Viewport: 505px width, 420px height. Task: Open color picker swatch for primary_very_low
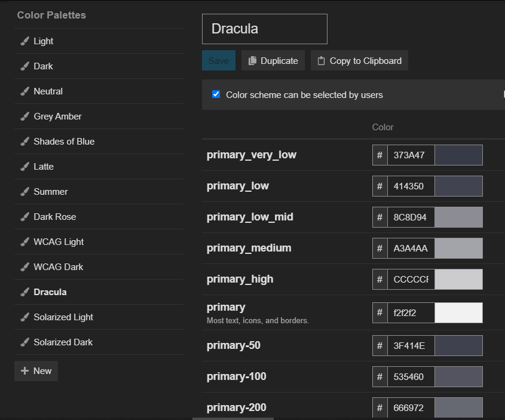click(x=458, y=155)
